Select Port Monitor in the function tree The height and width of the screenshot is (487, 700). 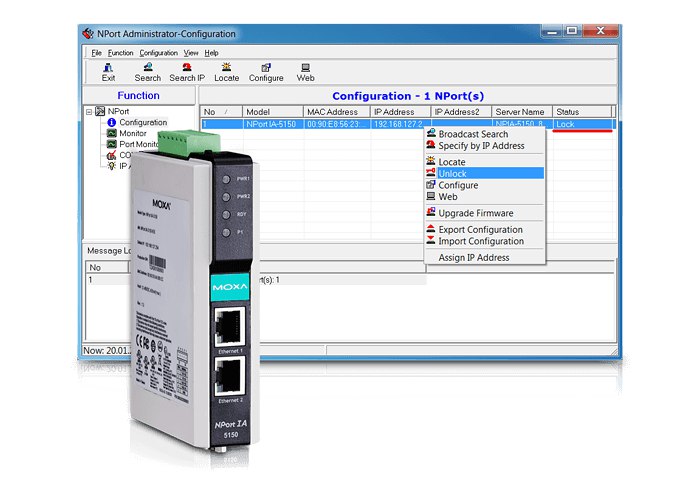tap(139, 144)
